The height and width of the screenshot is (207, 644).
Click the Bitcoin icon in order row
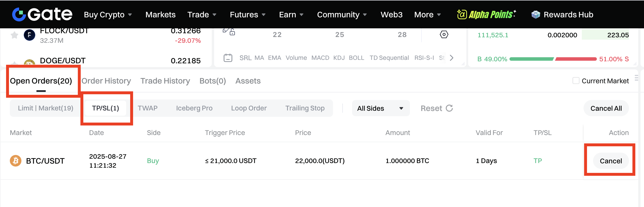[16, 161]
